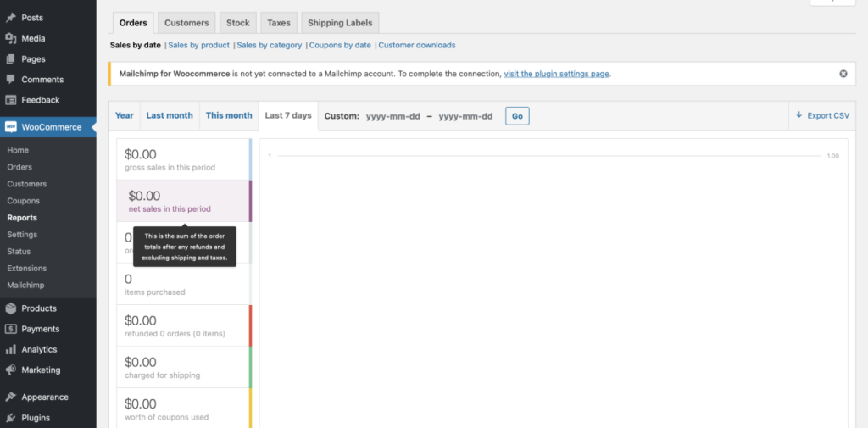This screenshot has height=428, width=868.
Task: Dismiss the Mailchimp notice
Action: 843,74
